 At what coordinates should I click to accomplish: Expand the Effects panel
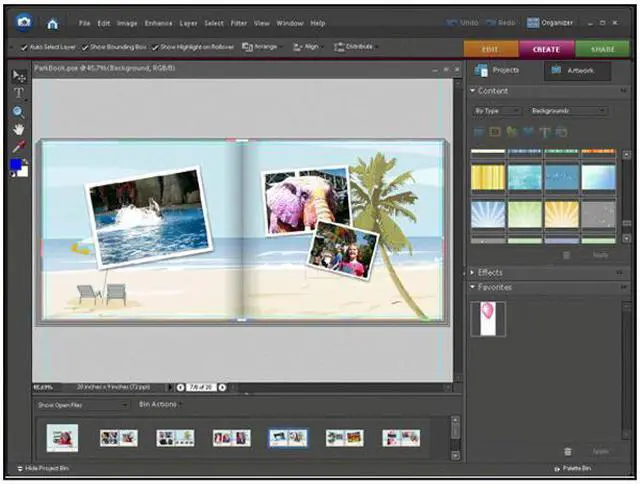[x=473, y=272]
